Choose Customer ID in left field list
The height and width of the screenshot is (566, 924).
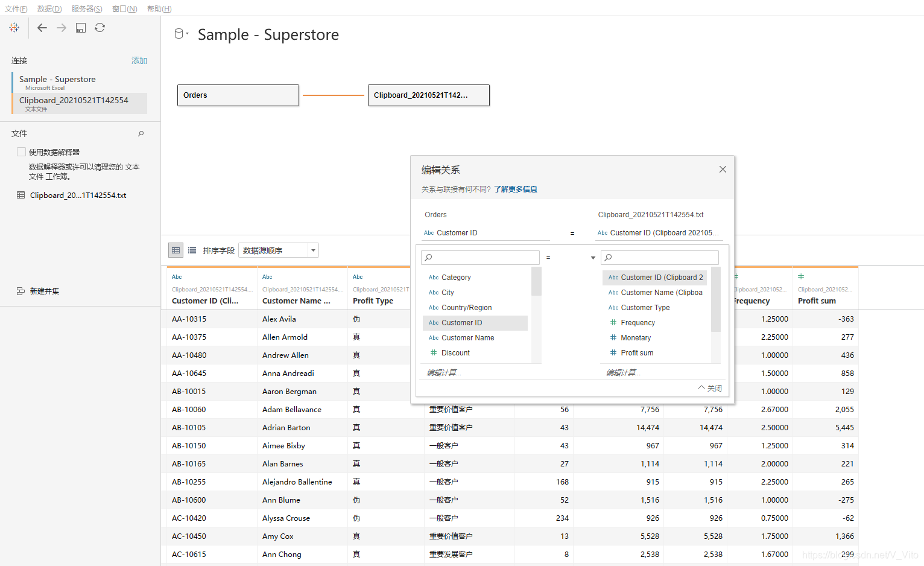tap(475, 323)
